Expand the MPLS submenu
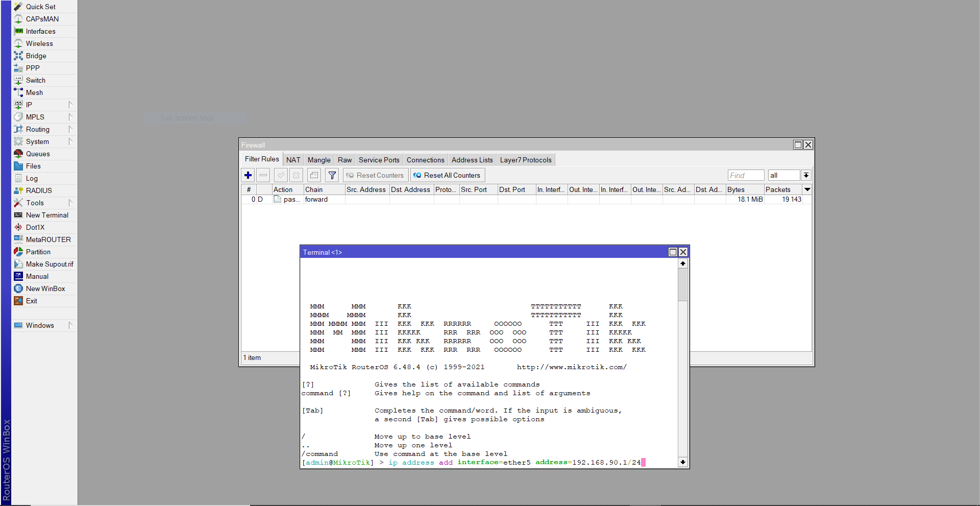The width and height of the screenshot is (980, 506). [70, 117]
